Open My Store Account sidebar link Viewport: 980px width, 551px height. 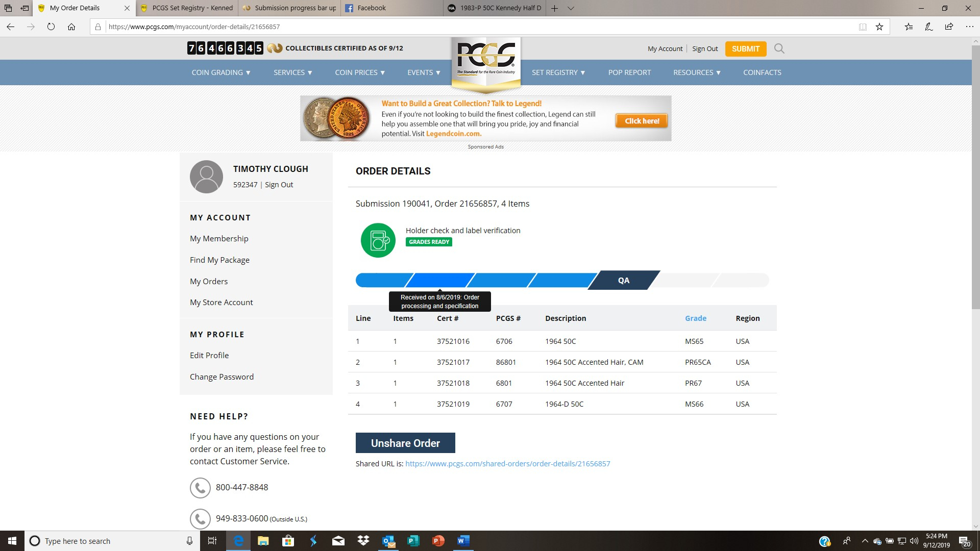pos(221,303)
